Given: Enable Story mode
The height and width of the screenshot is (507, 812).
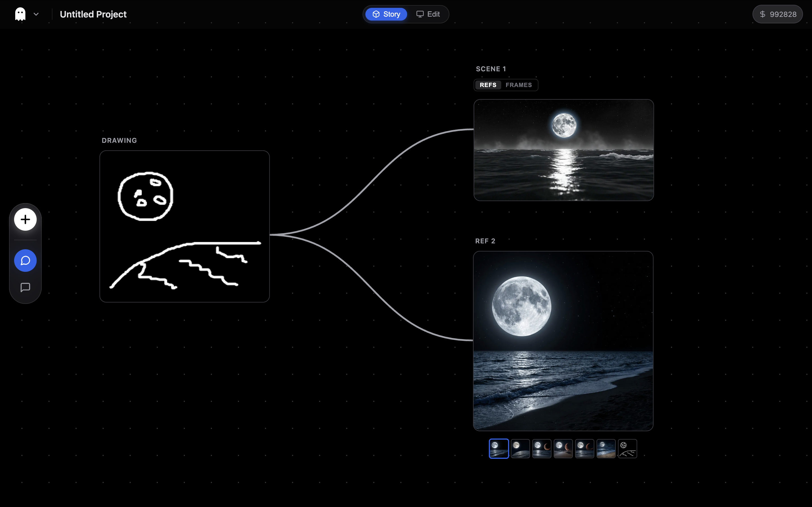Looking at the screenshot, I should pos(386,14).
